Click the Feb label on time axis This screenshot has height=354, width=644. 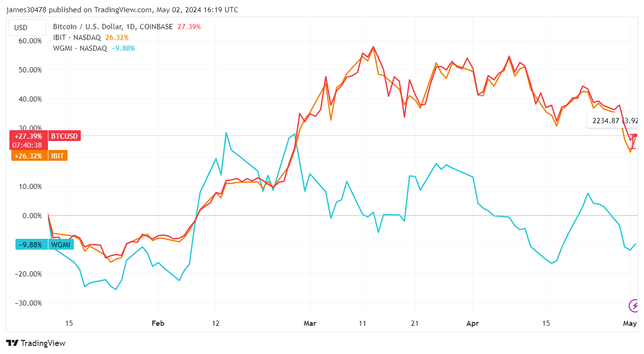coord(158,323)
